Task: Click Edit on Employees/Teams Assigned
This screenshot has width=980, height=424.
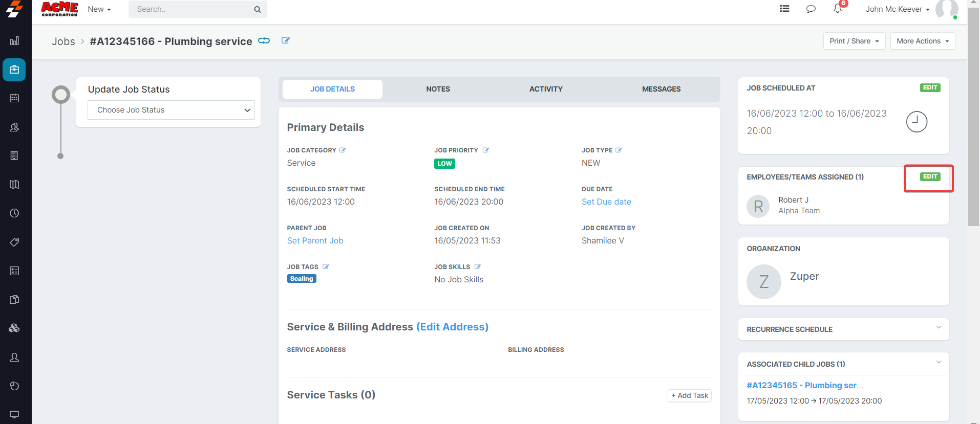Action: click(x=930, y=177)
